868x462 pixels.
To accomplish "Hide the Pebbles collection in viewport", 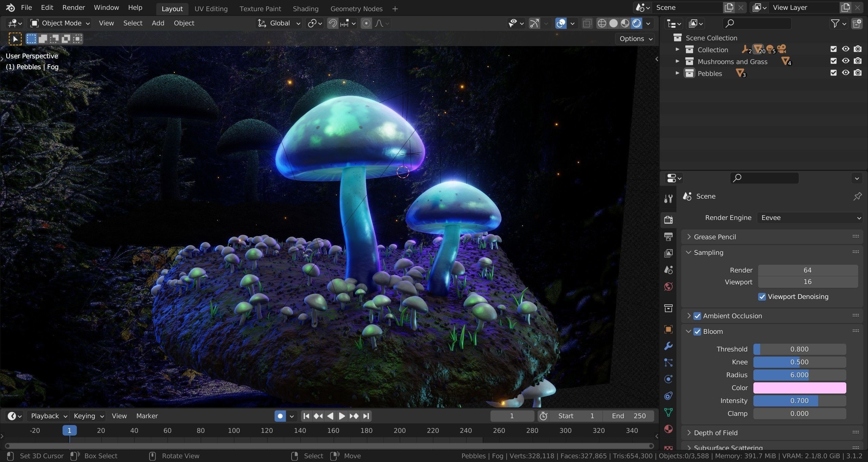I will (x=845, y=73).
